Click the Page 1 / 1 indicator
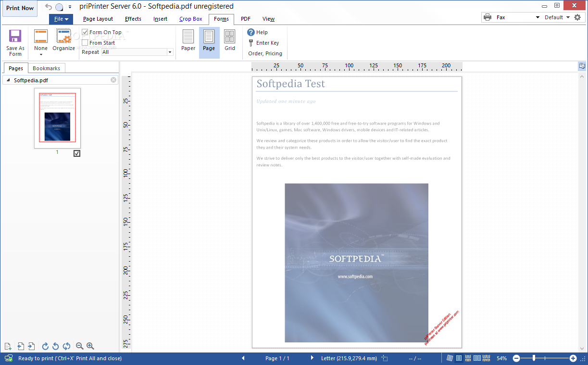588x365 pixels. [x=277, y=358]
